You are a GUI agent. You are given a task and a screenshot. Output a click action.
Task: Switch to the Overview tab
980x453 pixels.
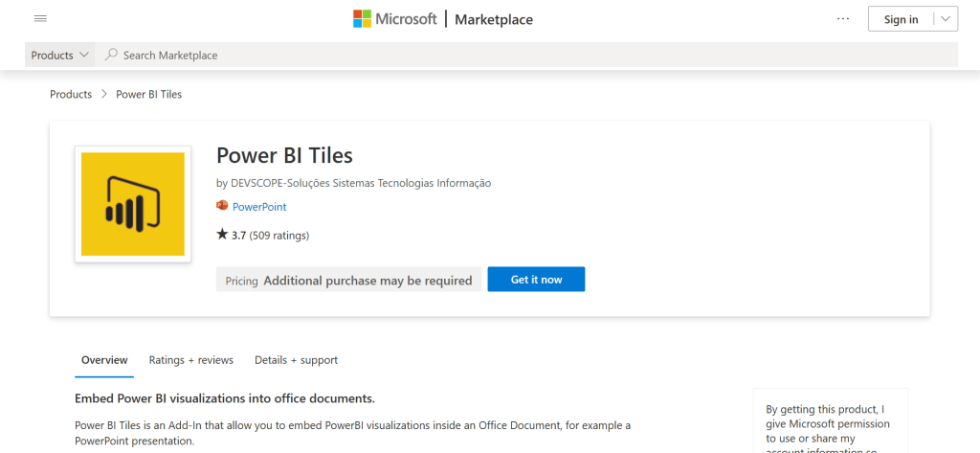(104, 360)
